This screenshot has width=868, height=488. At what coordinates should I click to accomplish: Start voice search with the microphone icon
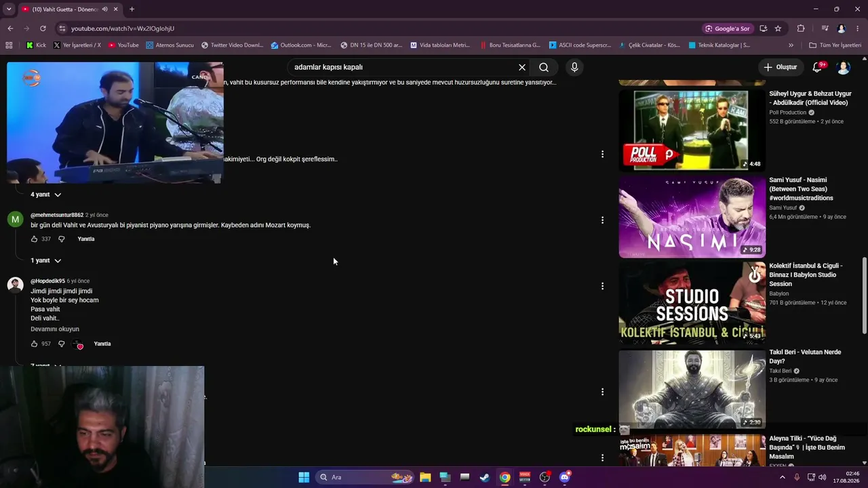pos(574,67)
